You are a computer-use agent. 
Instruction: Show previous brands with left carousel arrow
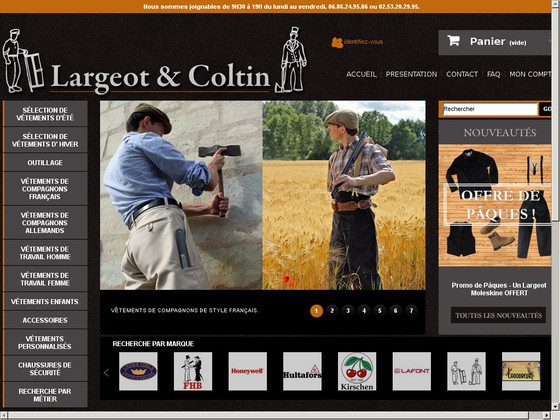pyautogui.click(x=106, y=373)
